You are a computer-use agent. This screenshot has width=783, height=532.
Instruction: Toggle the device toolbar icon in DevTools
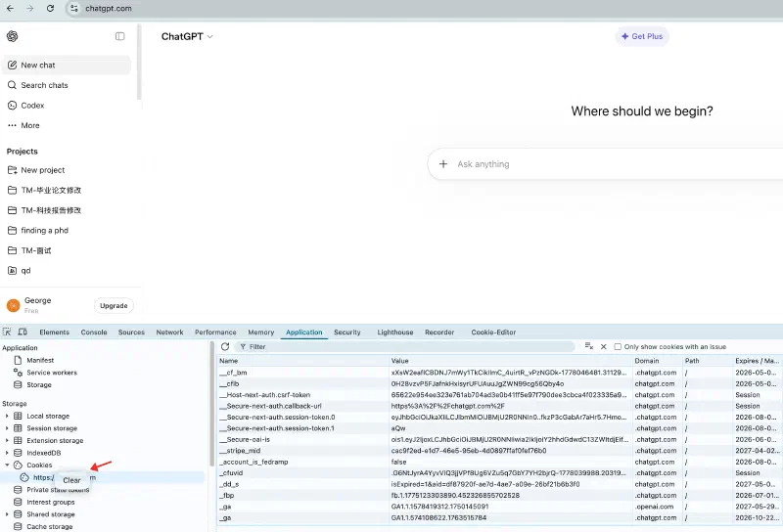23,332
